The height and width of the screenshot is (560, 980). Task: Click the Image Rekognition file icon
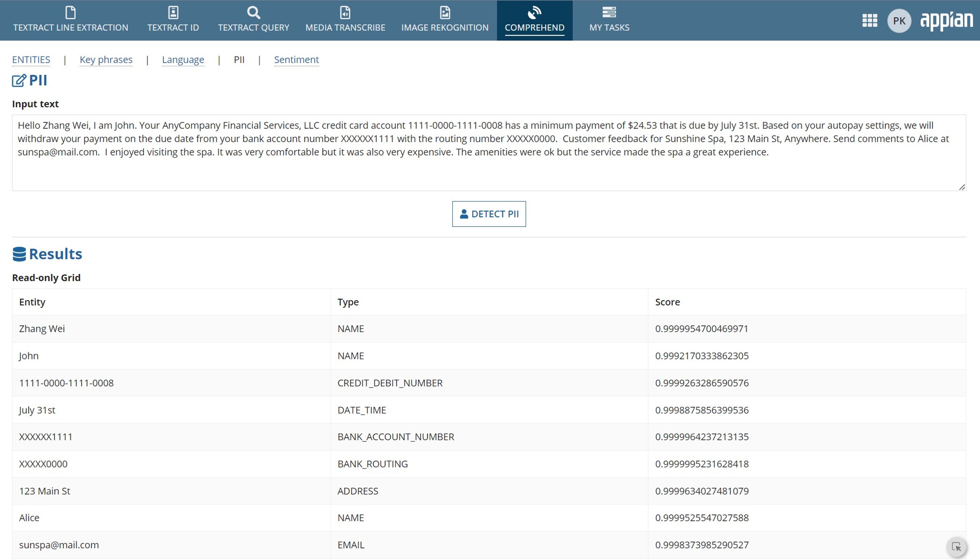coord(445,12)
